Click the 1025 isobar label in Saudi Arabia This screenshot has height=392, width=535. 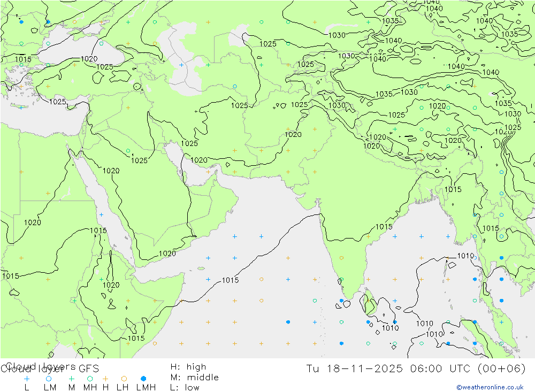(x=139, y=160)
